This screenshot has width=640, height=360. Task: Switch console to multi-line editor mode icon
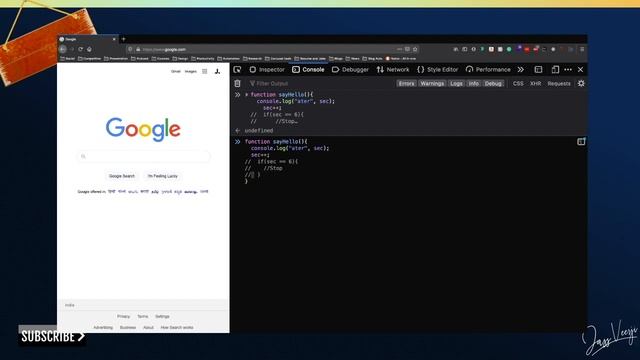pos(581,142)
